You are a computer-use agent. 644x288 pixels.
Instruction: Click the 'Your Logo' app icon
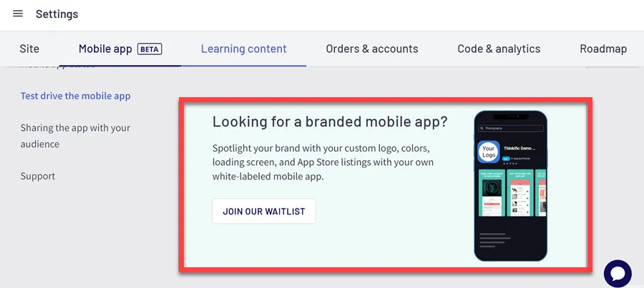tap(489, 152)
